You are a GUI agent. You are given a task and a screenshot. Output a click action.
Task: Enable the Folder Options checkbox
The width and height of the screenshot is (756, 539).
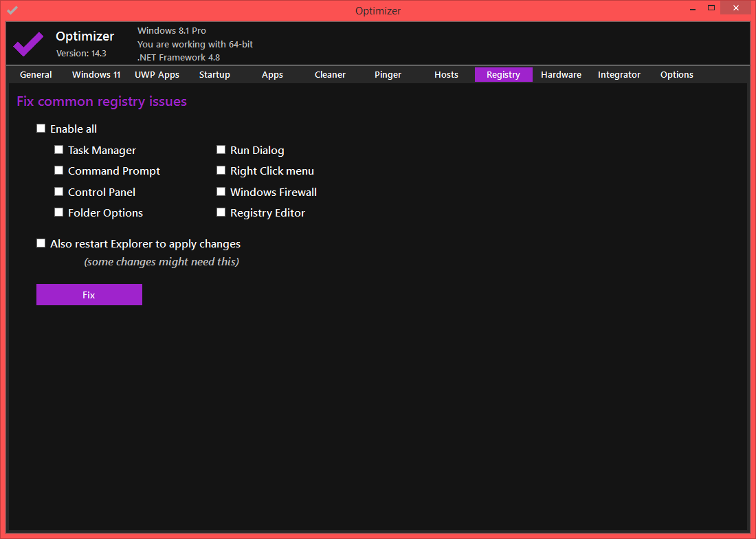[59, 212]
